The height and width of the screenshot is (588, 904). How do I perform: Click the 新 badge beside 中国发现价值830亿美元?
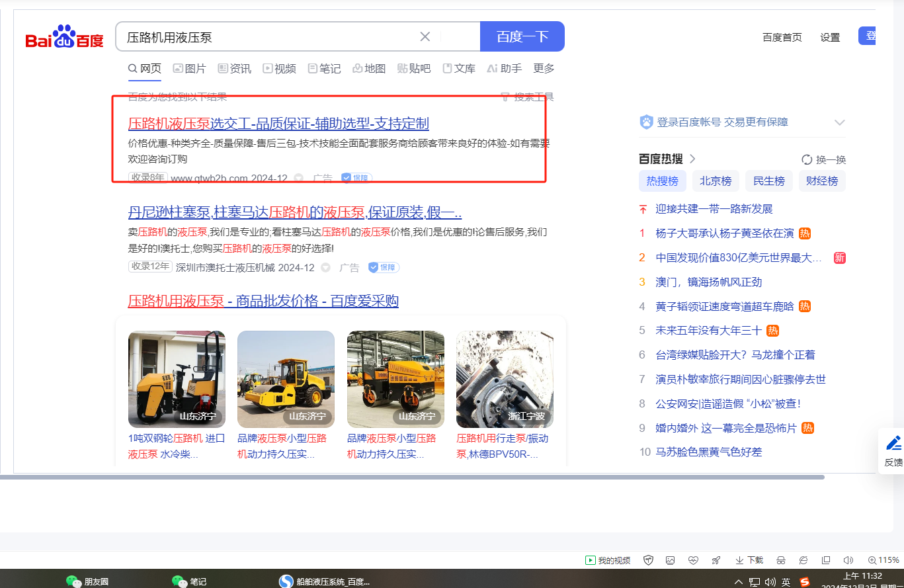click(839, 258)
